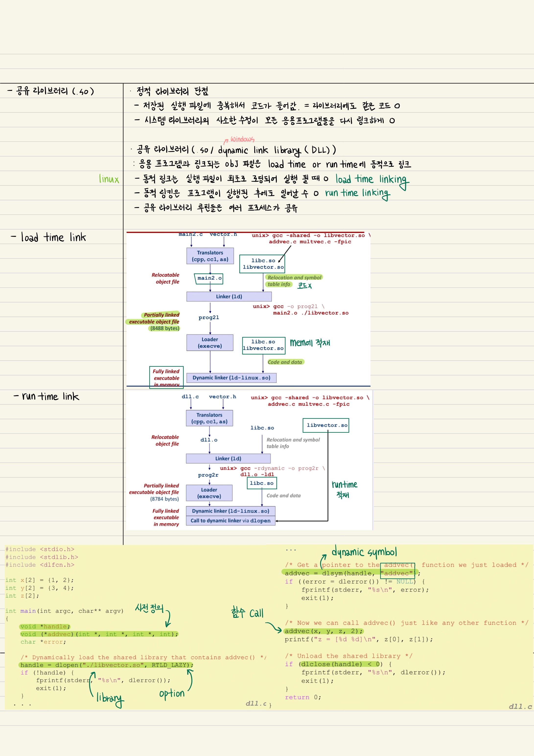This screenshot has width=534, height=756.
Task: Click the "- run time link" sidebar heading
Action: [x=47, y=396]
